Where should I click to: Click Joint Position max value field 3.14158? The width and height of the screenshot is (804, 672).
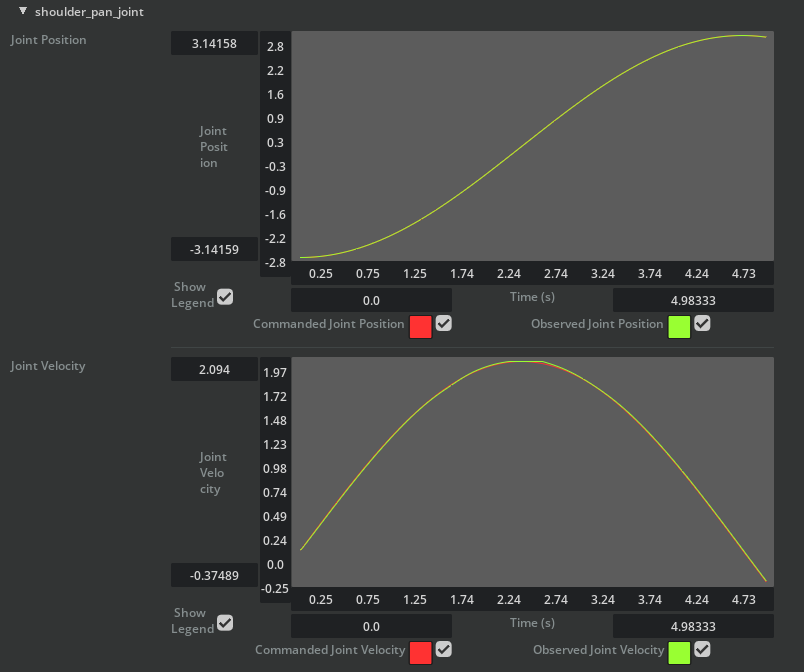[x=214, y=43]
